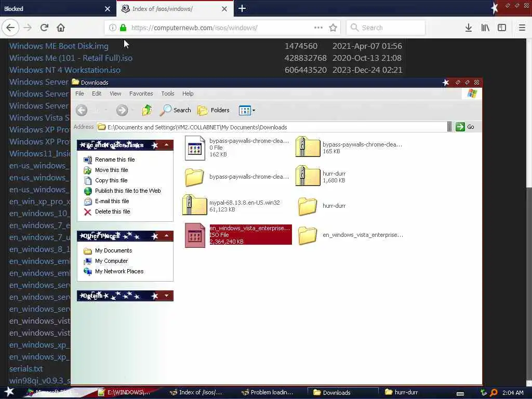532x399 pixels.
Task: Click Explorer Search toolbar button
Action: [x=176, y=110]
